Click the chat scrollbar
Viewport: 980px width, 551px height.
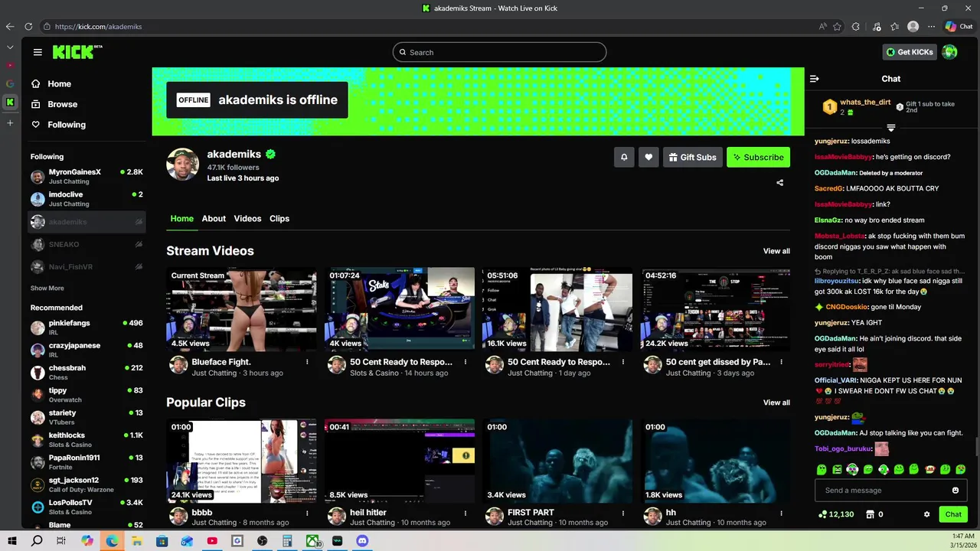pos(976,446)
